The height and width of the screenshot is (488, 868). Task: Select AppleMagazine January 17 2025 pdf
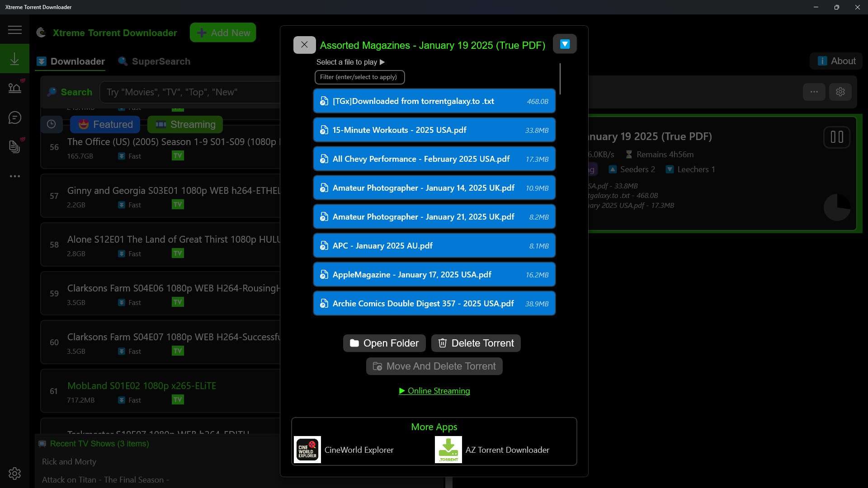(434, 275)
